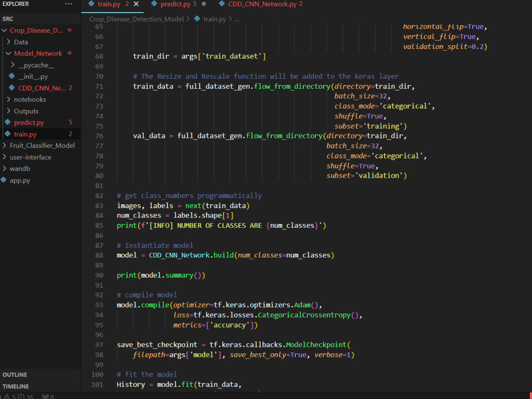The width and height of the screenshot is (532, 399).
Task: Open CDD_CNN_Ne... file in explorer
Action: pyautogui.click(x=41, y=88)
